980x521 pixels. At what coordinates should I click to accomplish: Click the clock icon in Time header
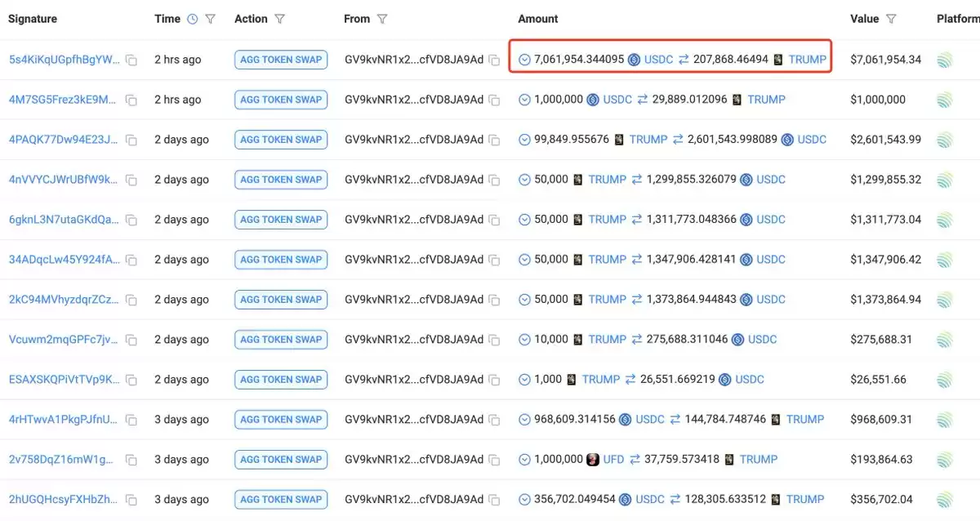coord(192,19)
